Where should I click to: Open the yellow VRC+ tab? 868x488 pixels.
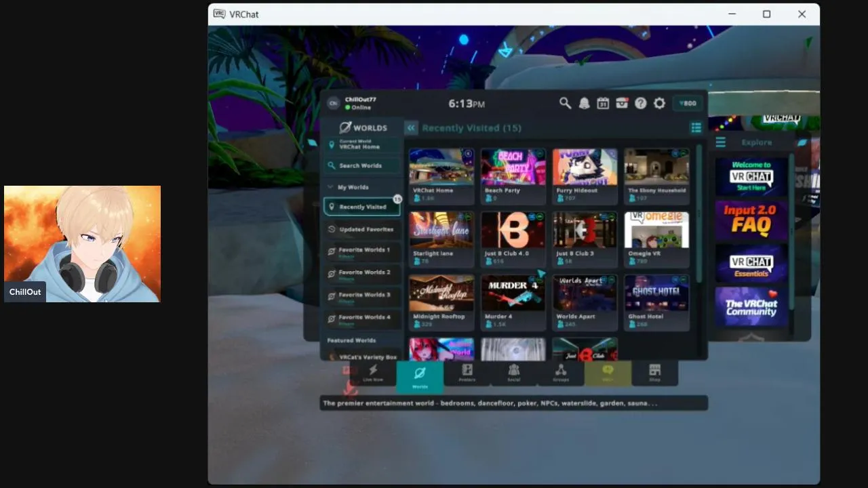608,373
